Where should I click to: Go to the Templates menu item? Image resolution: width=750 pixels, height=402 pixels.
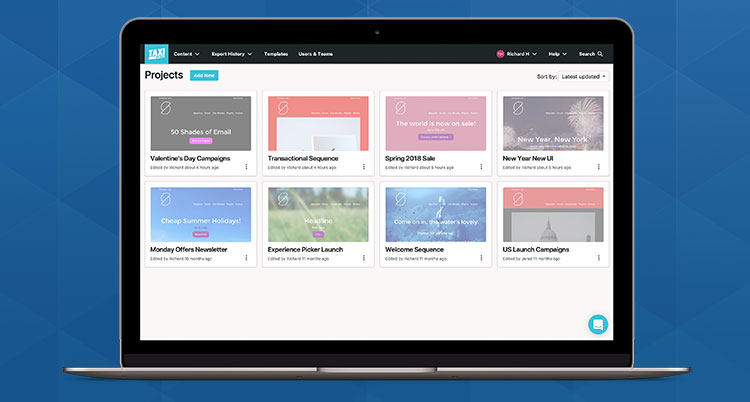(x=276, y=54)
